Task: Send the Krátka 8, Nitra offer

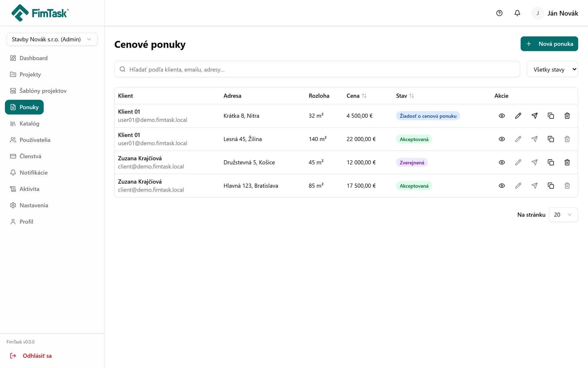Action: (x=534, y=116)
